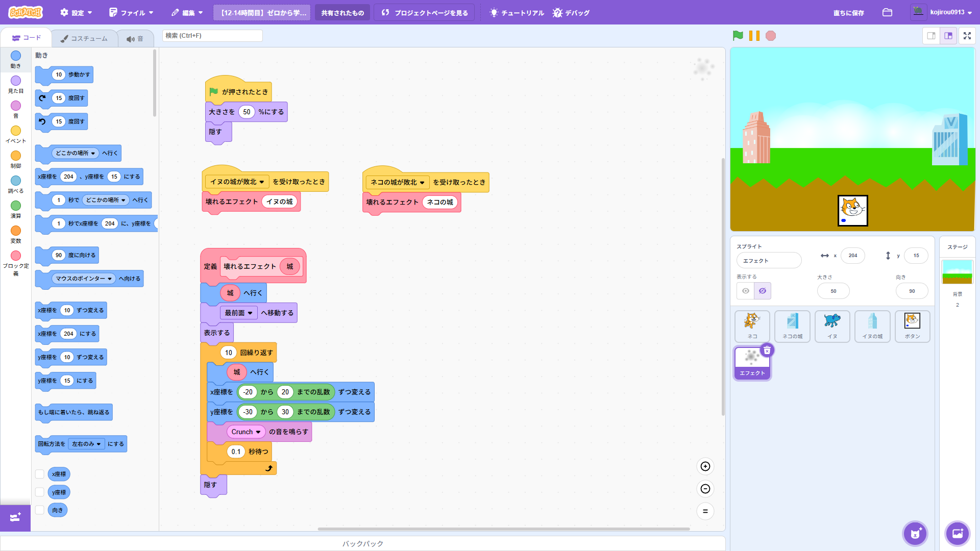Pause the project with pause icon
This screenshot has height=551, width=980.
click(754, 36)
